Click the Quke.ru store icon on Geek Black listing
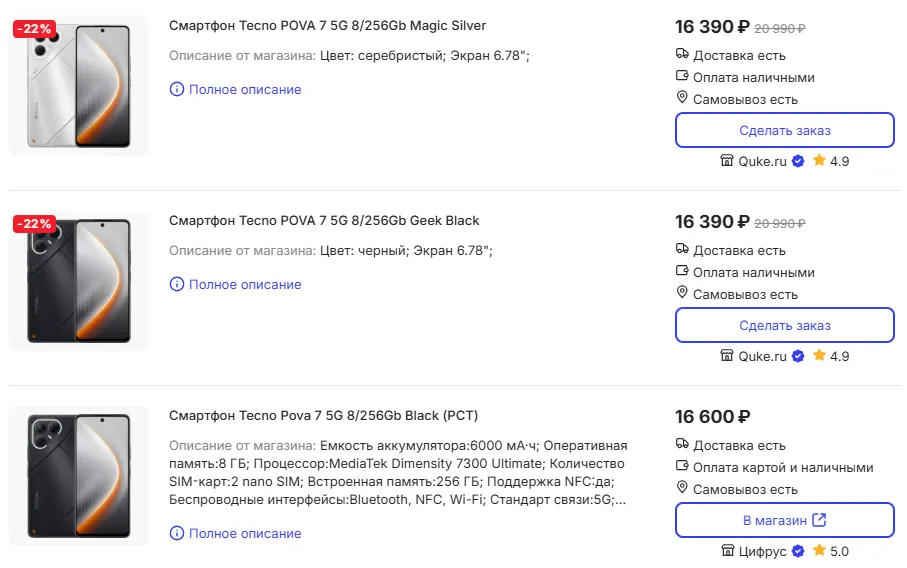Screen dimensions: 907x568 pyautogui.click(x=727, y=356)
